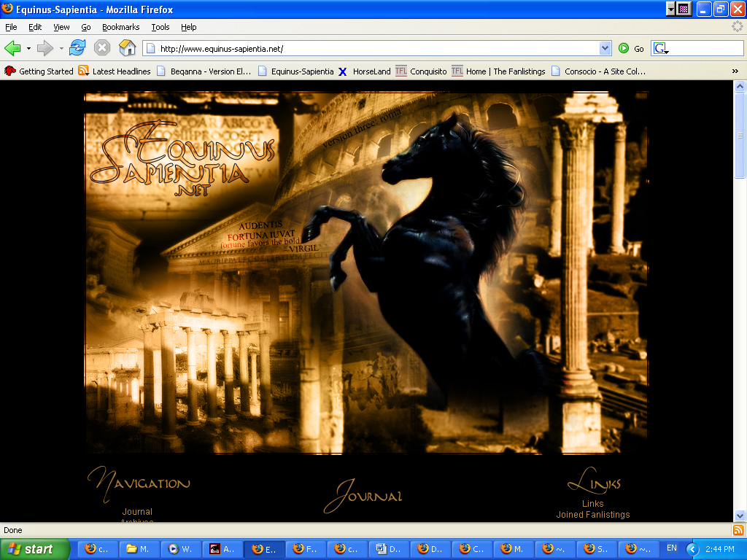The height and width of the screenshot is (560, 747).
Task: Click inside the search text box
Action: tap(706, 48)
